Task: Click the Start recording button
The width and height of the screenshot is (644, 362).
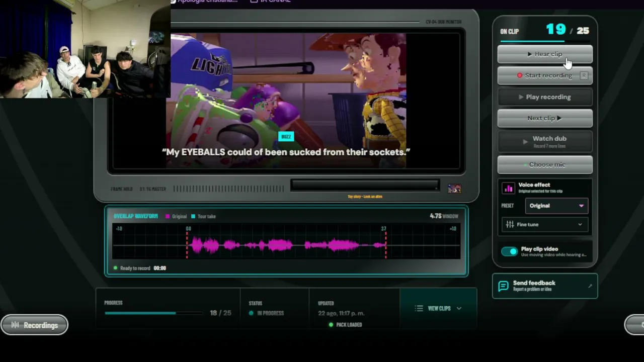Action: [x=545, y=75]
